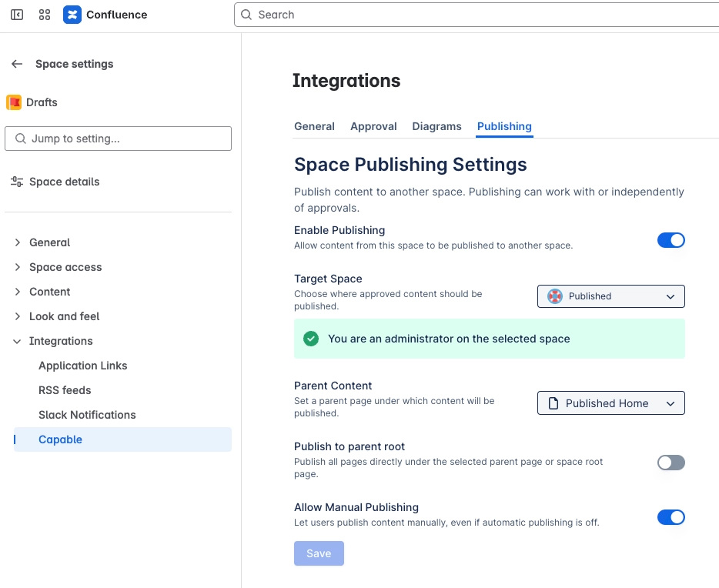The image size is (719, 588).
Task: Click the app switcher grid icon
Action: [x=44, y=14]
